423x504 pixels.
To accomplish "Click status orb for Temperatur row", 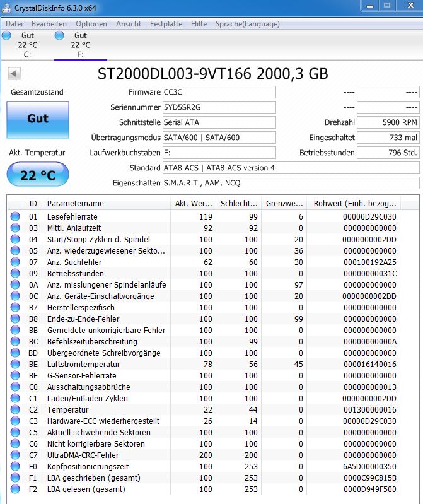I will click(15, 409).
